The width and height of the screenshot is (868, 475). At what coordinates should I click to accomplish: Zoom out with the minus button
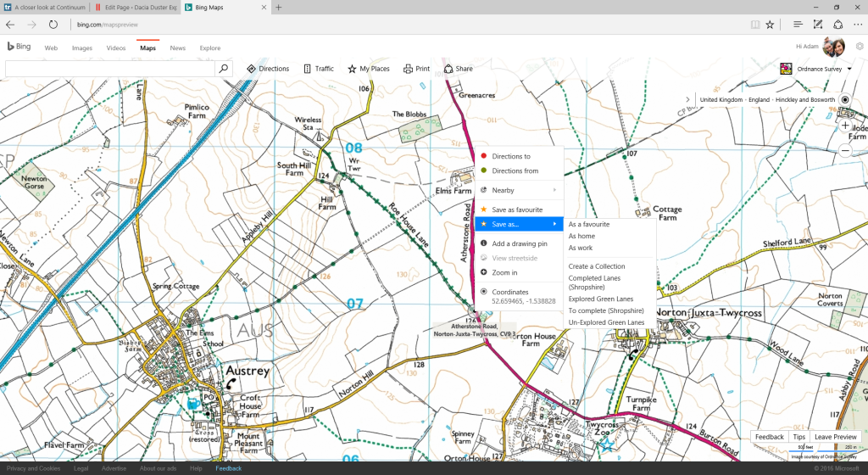point(845,150)
